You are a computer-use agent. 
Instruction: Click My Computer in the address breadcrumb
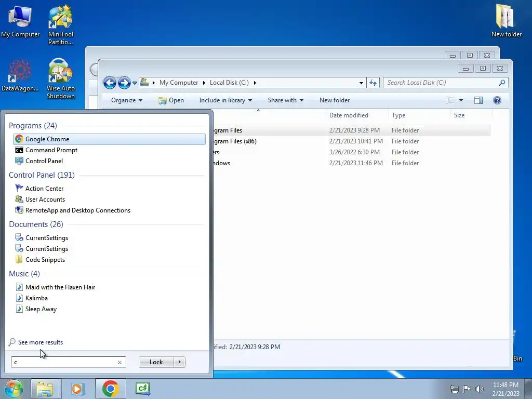click(179, 83)
